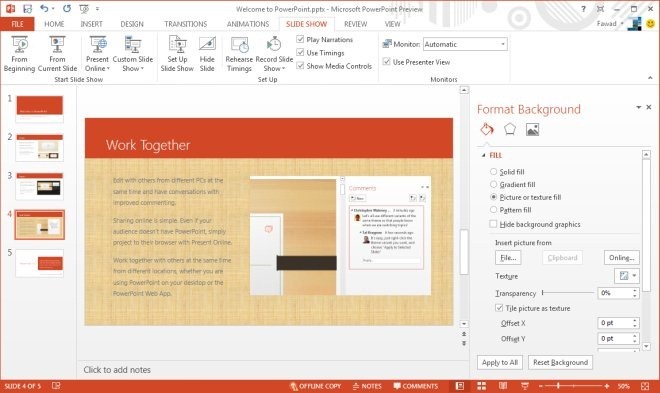Toggle the Notes pane from status bar
660x393 pixels.
[x=367, y=386]
